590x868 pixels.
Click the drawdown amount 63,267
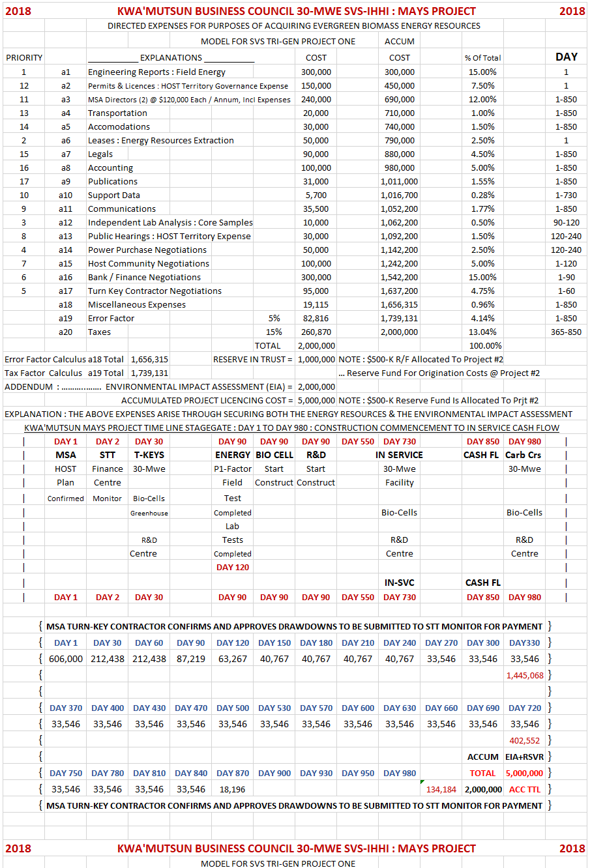233,659
